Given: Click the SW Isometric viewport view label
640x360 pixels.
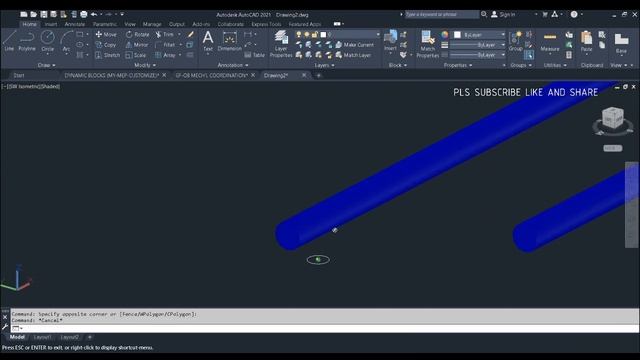Looking at the screenshot, I should tap(24, 87).
